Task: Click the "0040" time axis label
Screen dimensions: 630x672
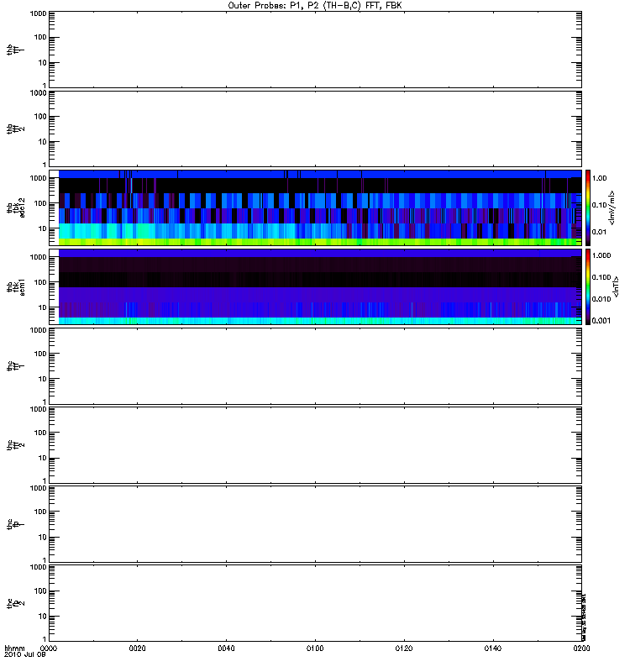Action: (x=226, y=648)
